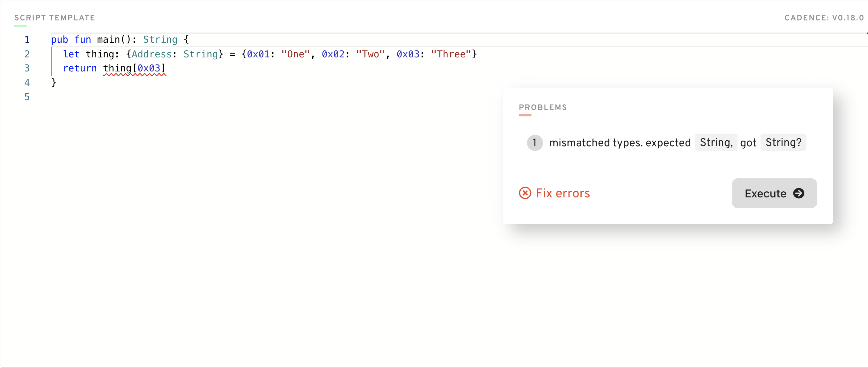This screenshot has width=868, height=368.
Task: Click the "Three" string literal
Action: click(451, 54)
